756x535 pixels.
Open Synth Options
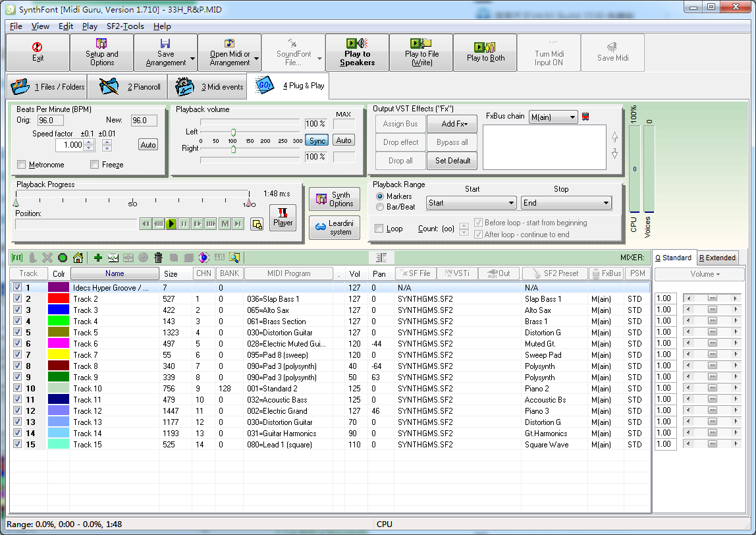[335, 199]
